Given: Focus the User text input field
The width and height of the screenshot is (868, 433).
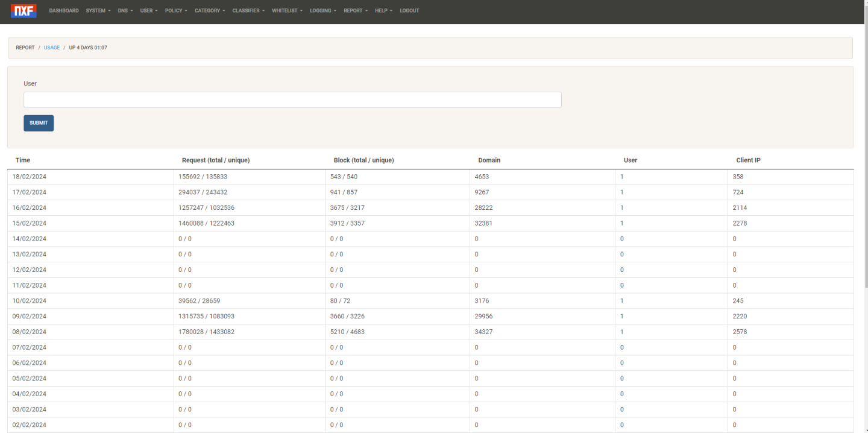Looking at the screenshot, I should coord(292,100).
